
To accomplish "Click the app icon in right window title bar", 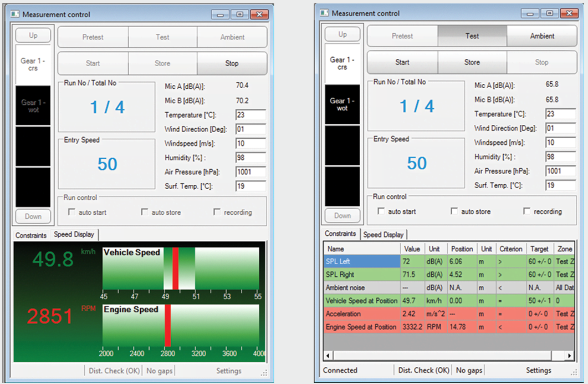I will 324,13.
